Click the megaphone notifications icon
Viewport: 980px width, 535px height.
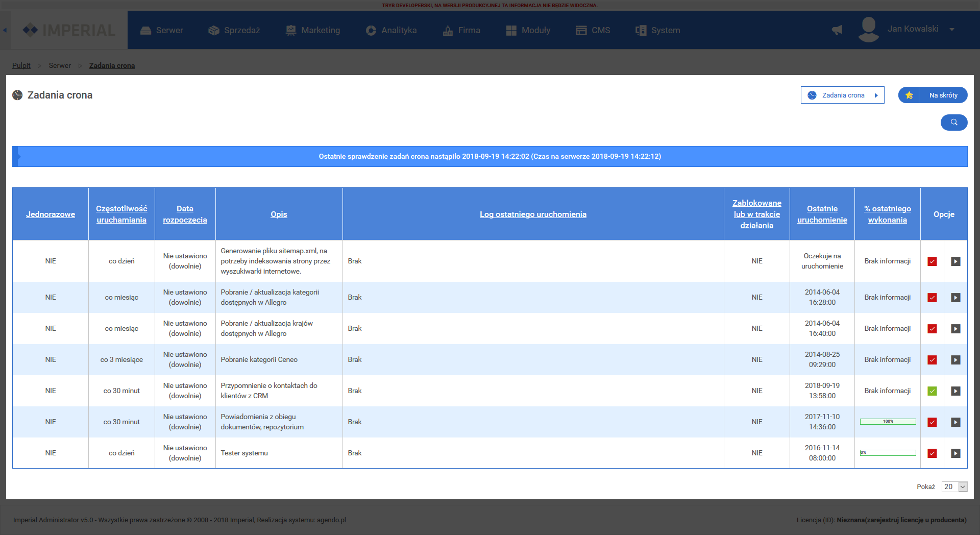coord(837,30)
